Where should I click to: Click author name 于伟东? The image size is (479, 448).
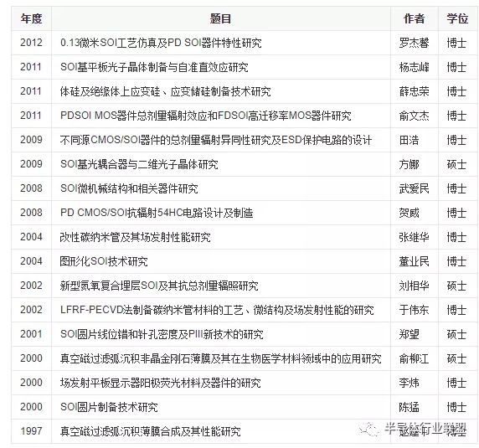coord(414,310)
